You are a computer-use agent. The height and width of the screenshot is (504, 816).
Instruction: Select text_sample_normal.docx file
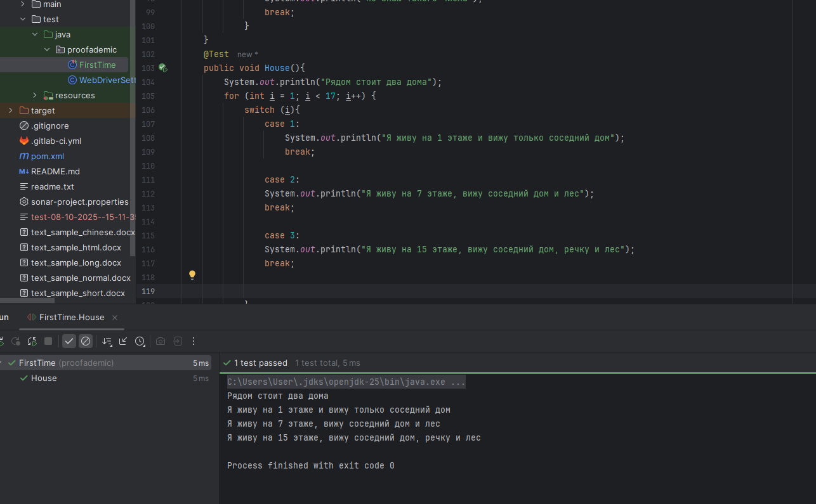click(81, 278)
